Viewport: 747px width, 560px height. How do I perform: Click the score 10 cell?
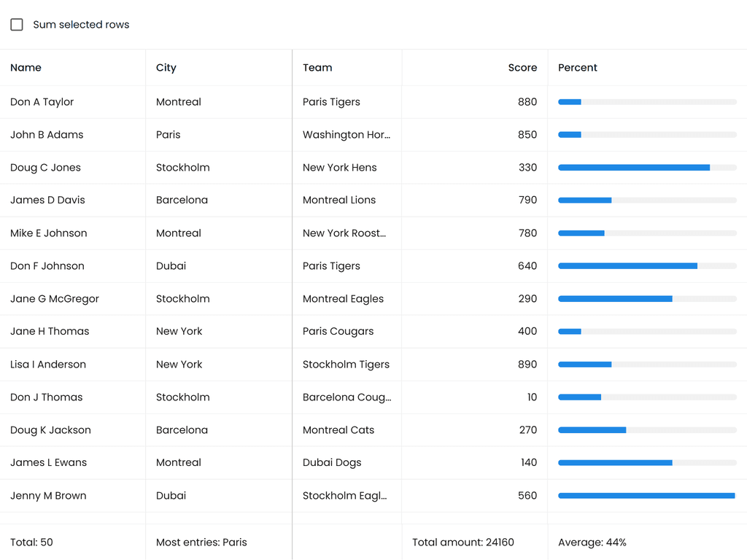[x=532, y=397]
